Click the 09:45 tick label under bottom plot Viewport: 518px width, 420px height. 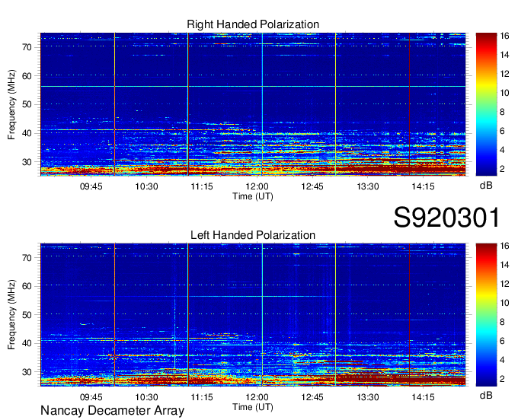pyautogui.click(x=91, y=397)
